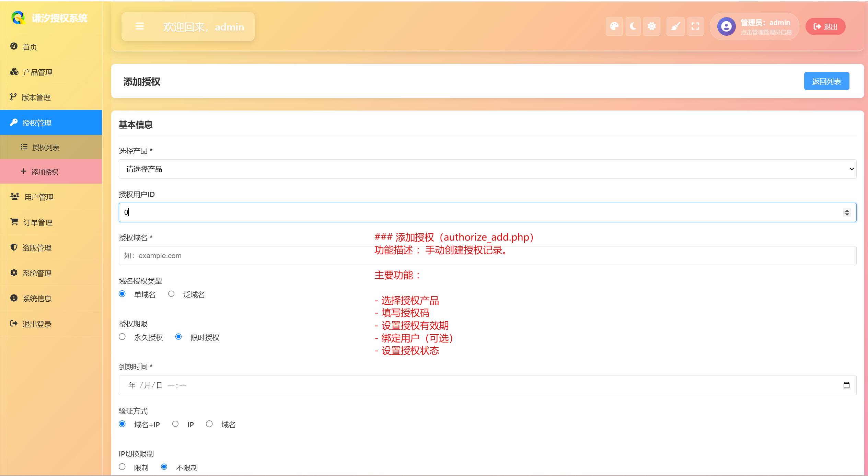Click the 用户管理 users icon
This screenshot has width=868, height=476.
point(15,197)
